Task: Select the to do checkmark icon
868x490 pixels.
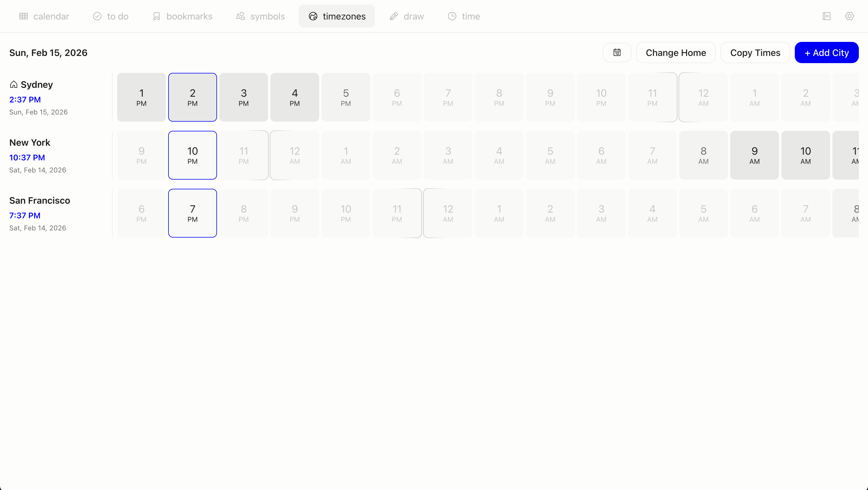Action: click(97, 16)
